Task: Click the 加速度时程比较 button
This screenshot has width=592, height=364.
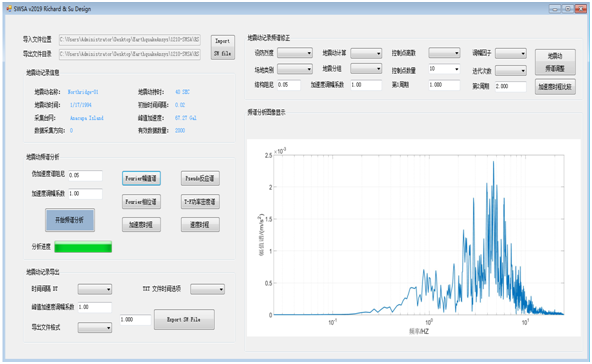Action: point(555,87)
